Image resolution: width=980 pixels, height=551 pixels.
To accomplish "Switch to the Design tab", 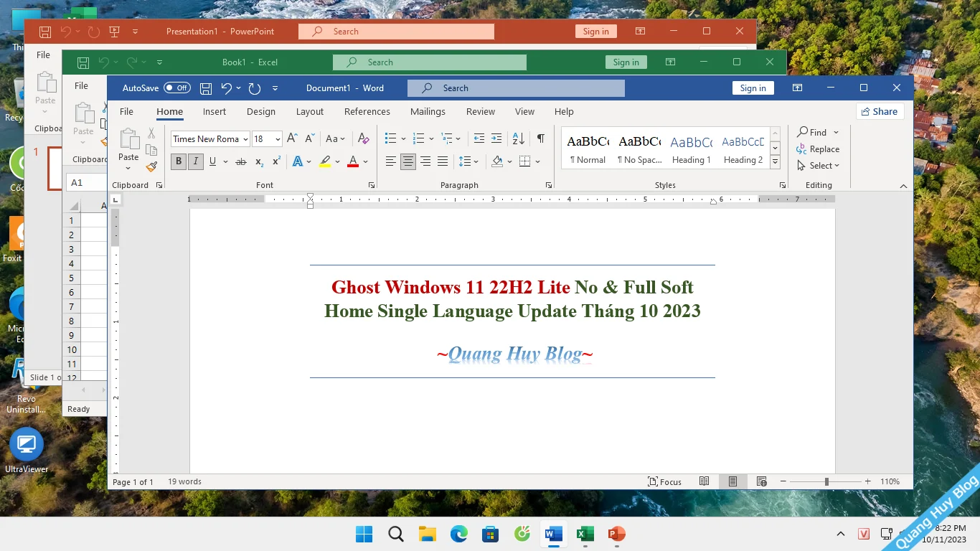I will coord(261,111).
